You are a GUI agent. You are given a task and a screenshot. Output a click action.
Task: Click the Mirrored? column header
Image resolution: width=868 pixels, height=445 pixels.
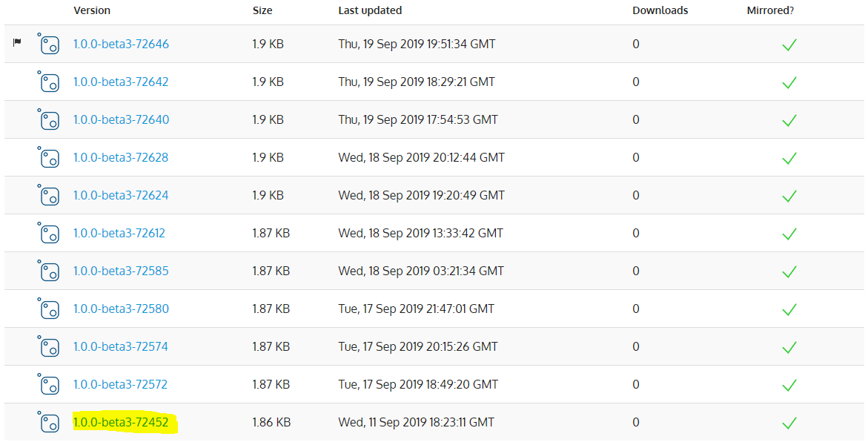[x=770, y=10]
